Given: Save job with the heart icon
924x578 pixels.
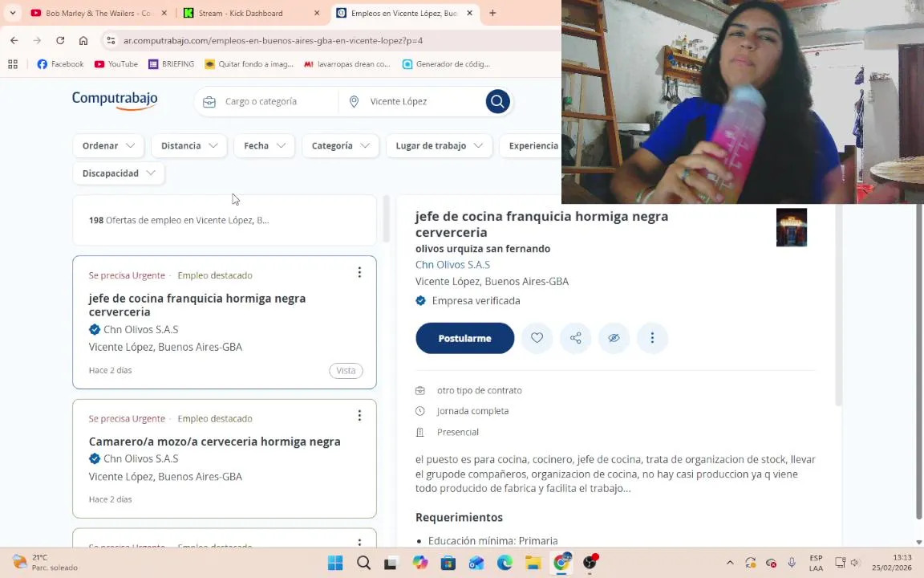Looking at the screenshot, I should [x=537, y=338].
